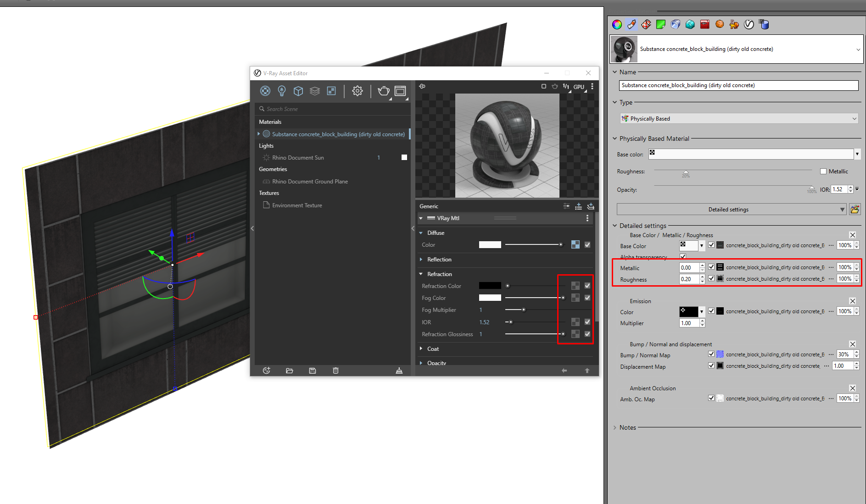Click the blue cylinder properties panel icon
Viewport: 866px width, 504px height.
point(764,24)
